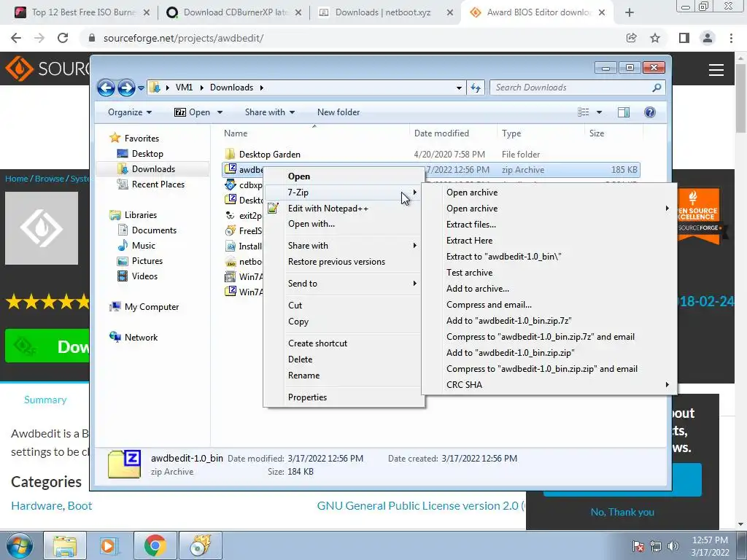Choose Extract Here in 7-Zip submenu
The image size is (747, 560).
point(549,241)
